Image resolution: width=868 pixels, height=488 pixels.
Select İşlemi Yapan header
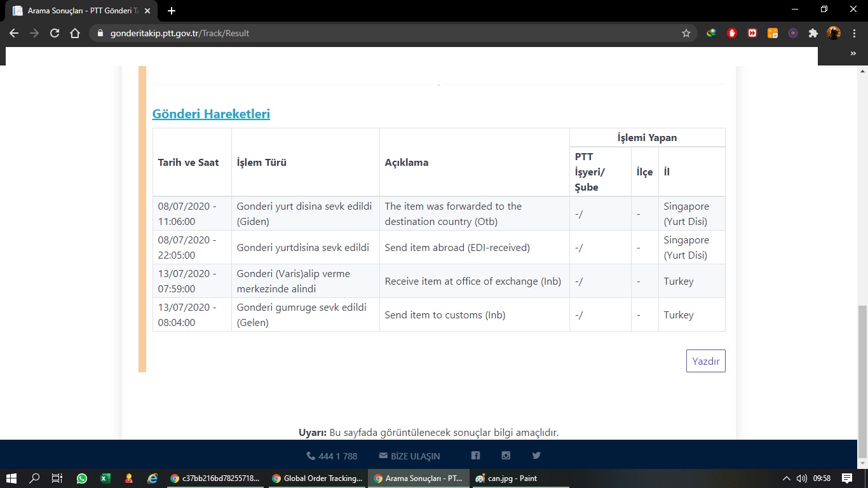647,137
